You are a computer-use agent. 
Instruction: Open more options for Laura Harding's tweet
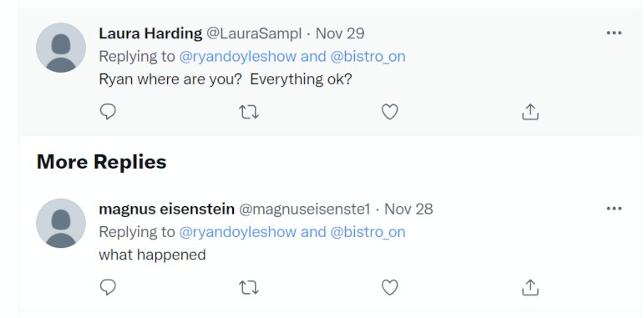(x=614, y=33)
